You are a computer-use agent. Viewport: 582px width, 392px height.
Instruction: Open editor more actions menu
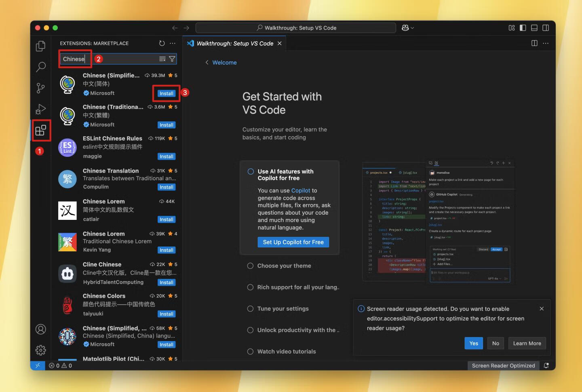[x=546, y=43]
